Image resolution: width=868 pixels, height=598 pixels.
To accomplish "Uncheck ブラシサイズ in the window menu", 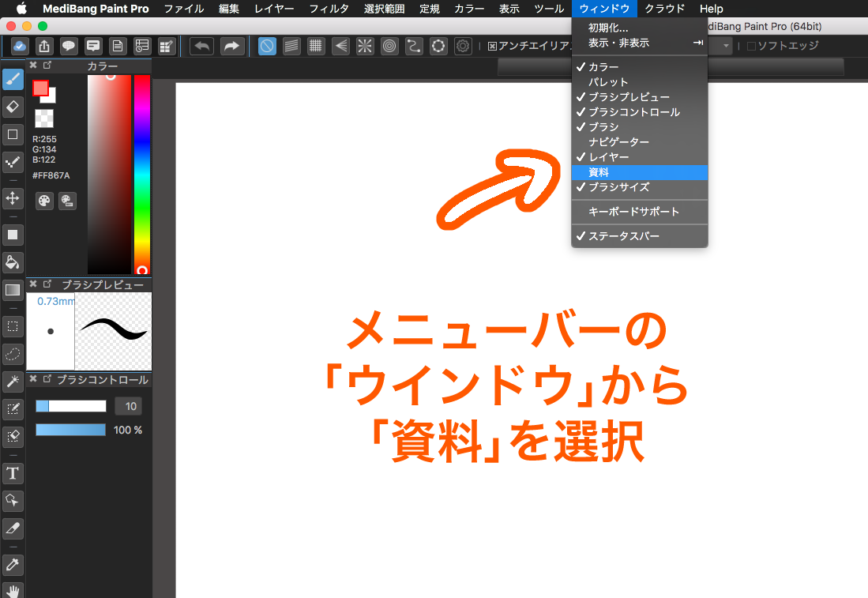I will (x=640, y=187).
